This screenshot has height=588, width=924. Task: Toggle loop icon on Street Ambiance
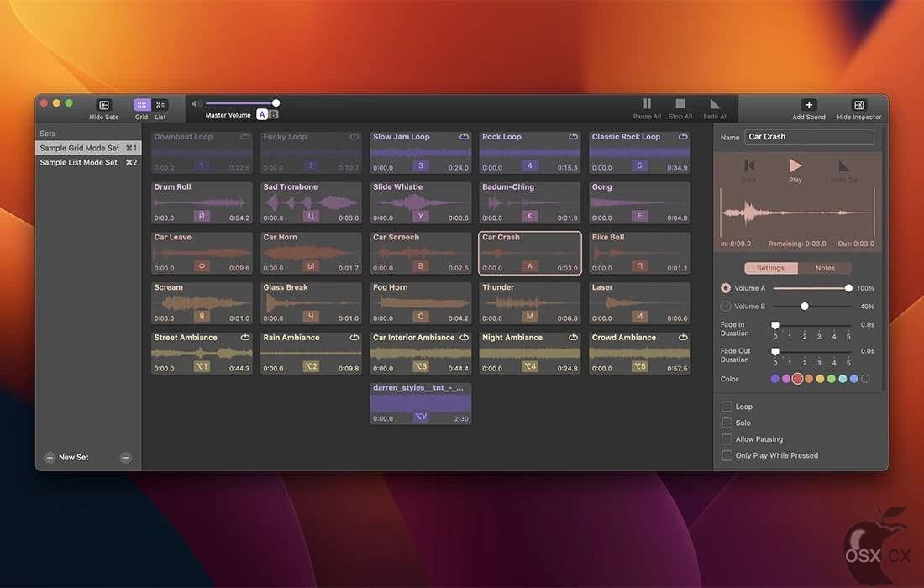click(244, 338)
